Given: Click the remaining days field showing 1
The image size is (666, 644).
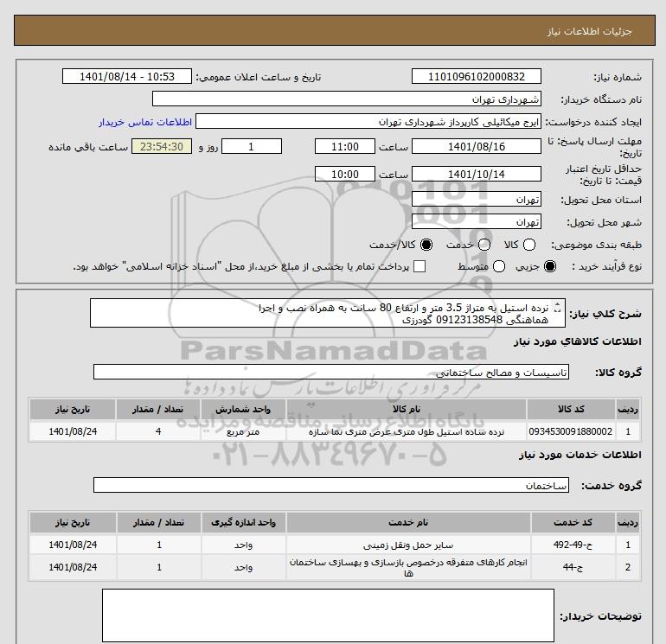Looking at the screenshot, I should point(252,146).
